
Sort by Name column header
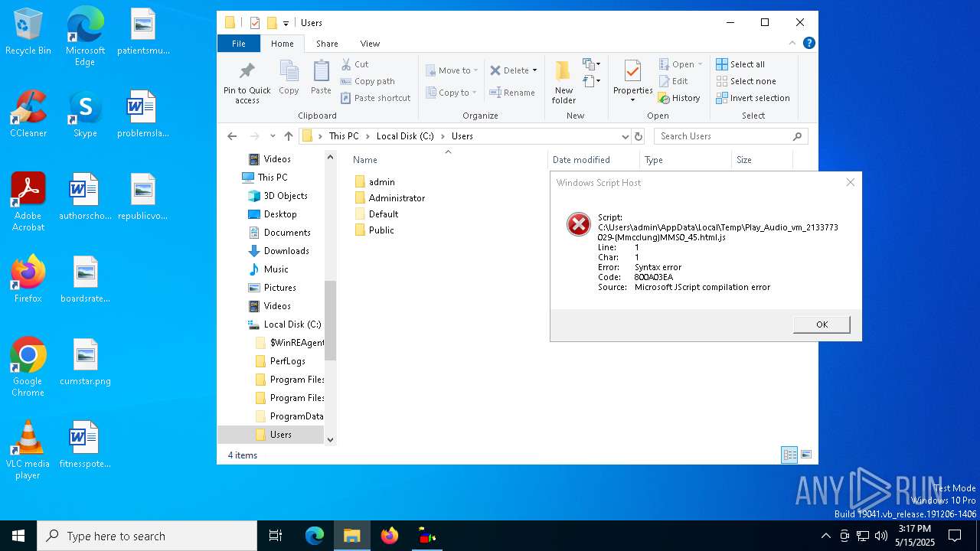[x=448, y=160]
